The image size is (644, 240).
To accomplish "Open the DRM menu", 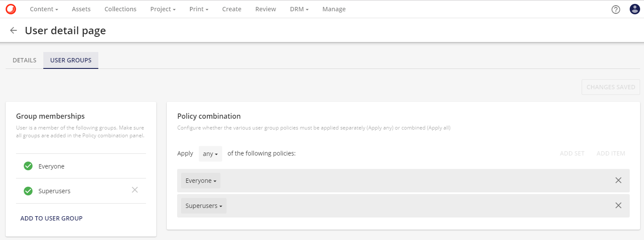I will 299,9.
